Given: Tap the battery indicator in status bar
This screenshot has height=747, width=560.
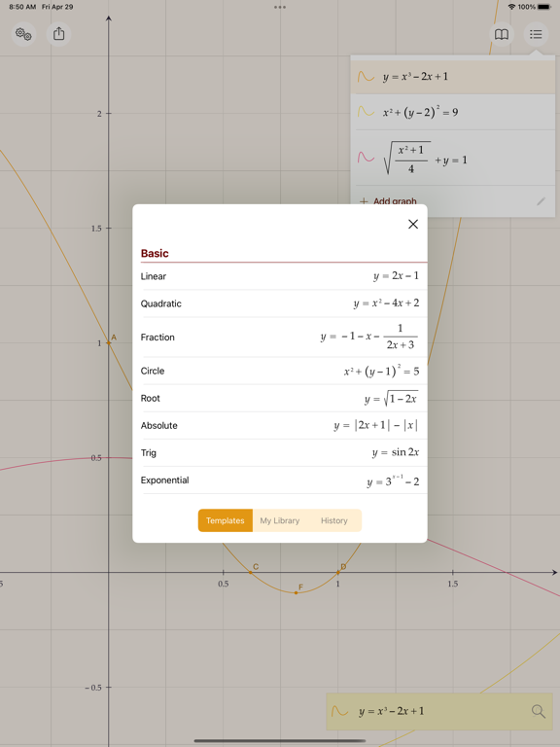Looking at the screenshot, I should (543, 7).
